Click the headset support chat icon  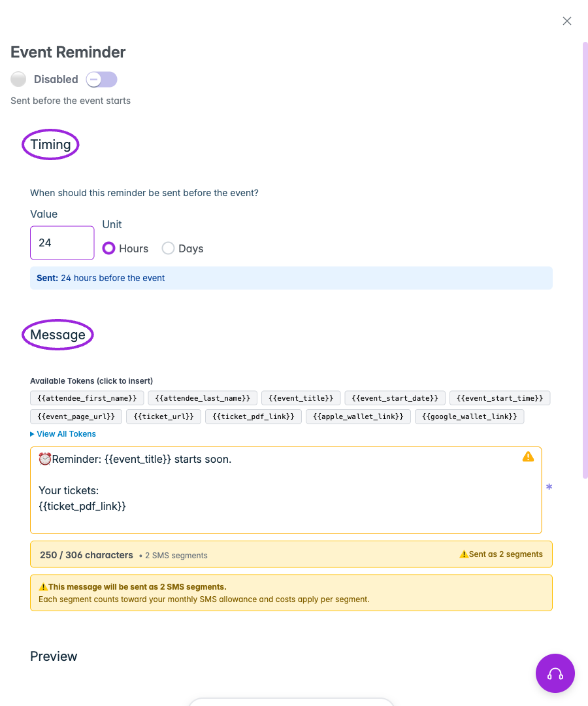point(555,673)
